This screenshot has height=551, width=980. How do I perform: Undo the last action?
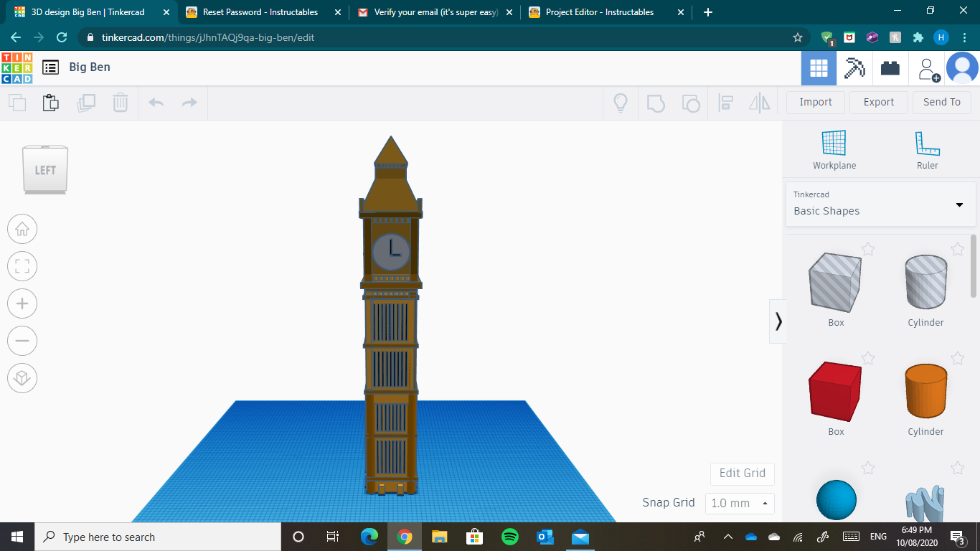coord(156,103)
